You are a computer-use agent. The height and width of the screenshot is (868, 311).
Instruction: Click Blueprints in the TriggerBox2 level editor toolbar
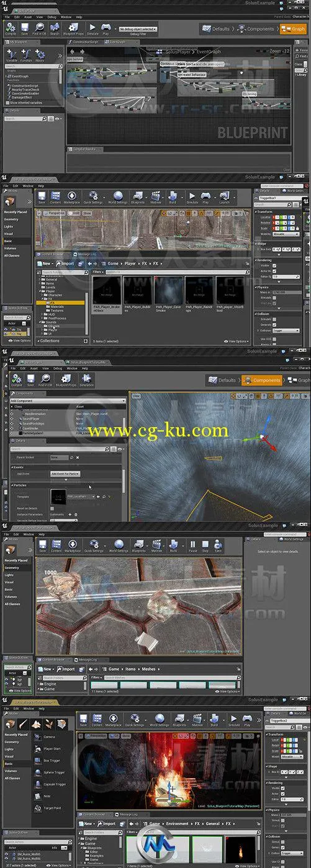[179, 720]
